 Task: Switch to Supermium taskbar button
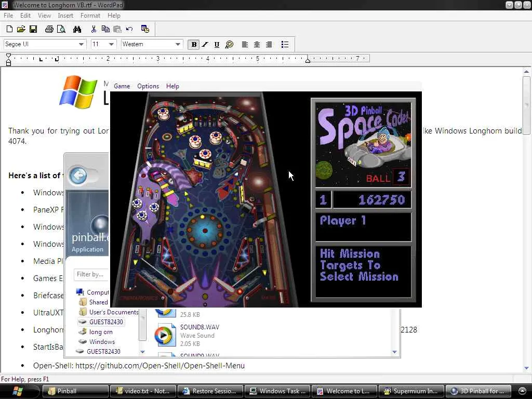click(x=411, y=391)
